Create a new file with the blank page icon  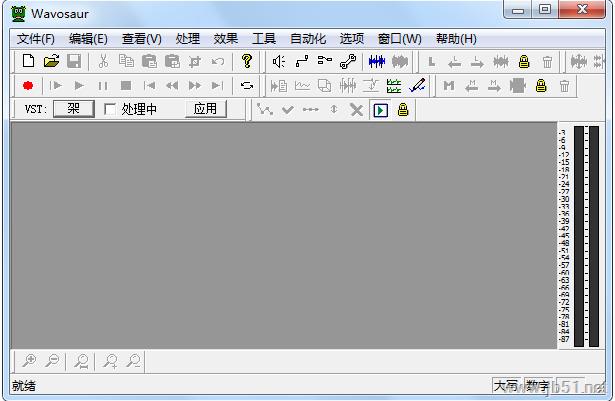28,61
